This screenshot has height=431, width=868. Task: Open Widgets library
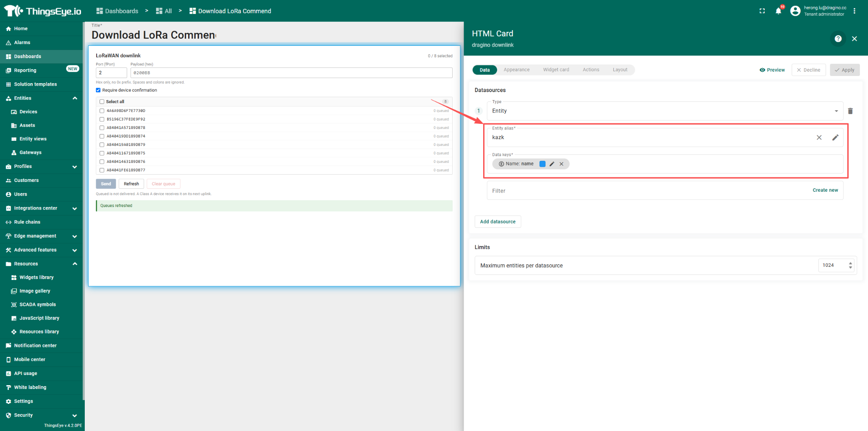[41, 277]
